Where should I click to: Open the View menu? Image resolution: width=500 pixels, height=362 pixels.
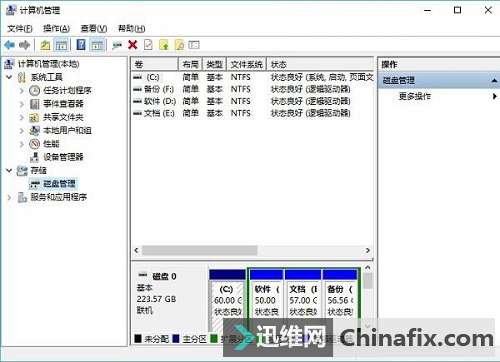pos(94,29)
